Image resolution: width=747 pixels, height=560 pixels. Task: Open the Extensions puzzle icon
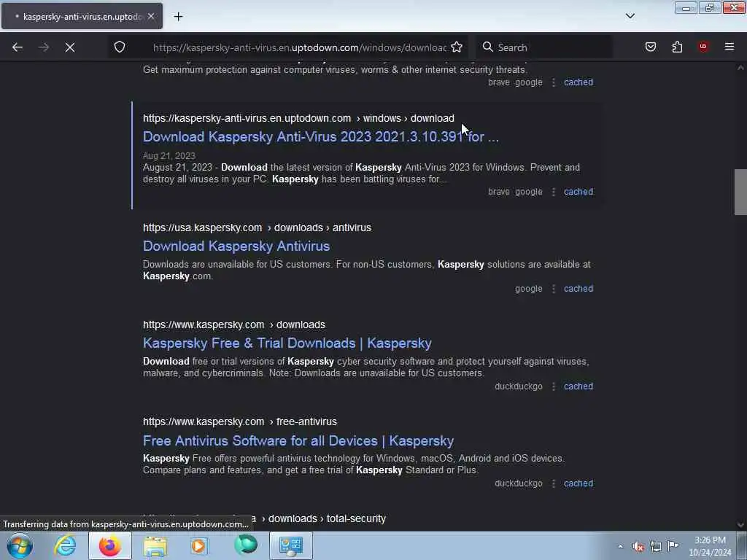click(677, 47)
